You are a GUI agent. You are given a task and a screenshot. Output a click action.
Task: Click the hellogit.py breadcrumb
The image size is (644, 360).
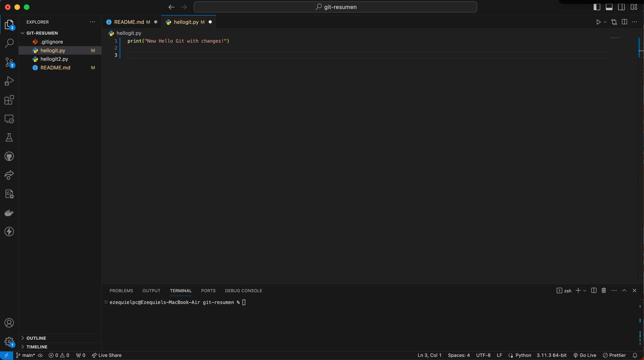129,33
